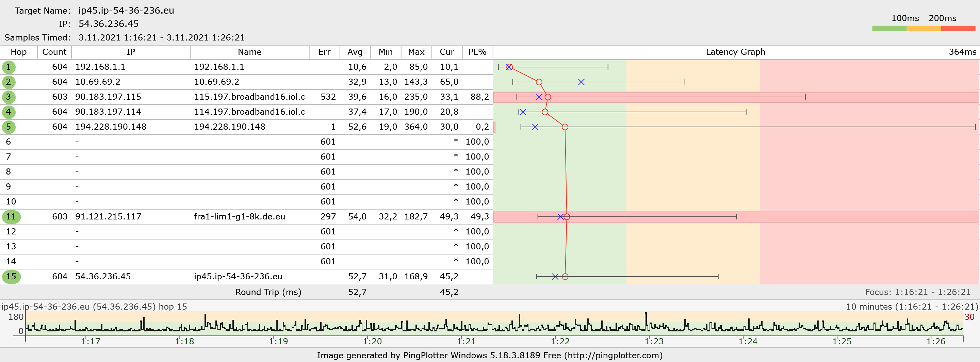Screen dimensions: 980x362
Task: Click the red 200ms legend color bar
Action: (958, 29)
